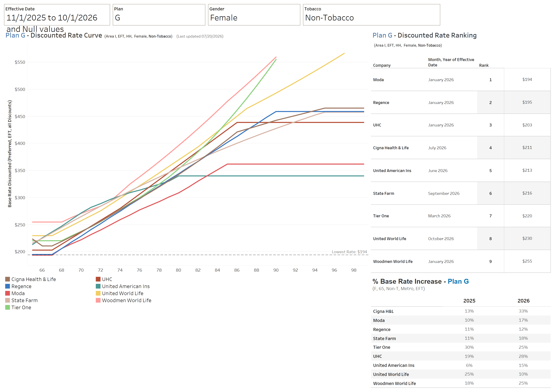
Task: Click July 2026 effective date cell
Action: tap(437, 148)
